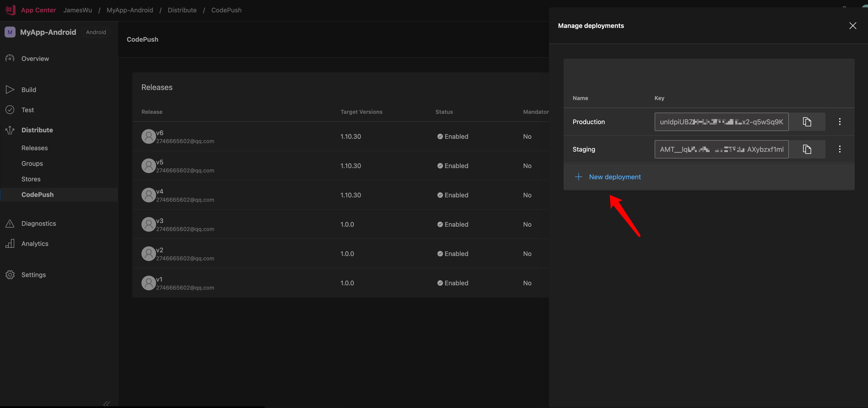Click the avatar of release v5
The width and height of the screenshot is (868, 408).
coord(148,166)
